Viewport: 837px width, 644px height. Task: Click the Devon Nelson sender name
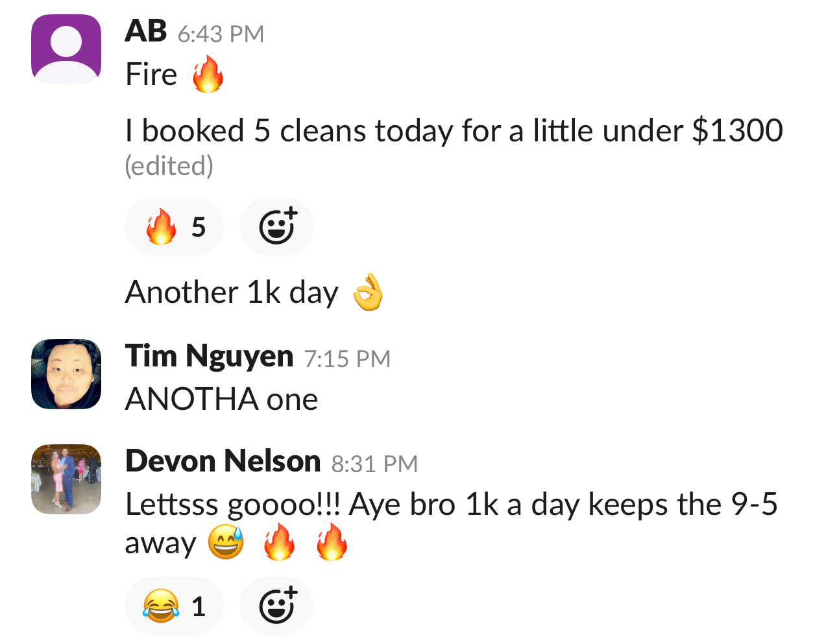223,461
